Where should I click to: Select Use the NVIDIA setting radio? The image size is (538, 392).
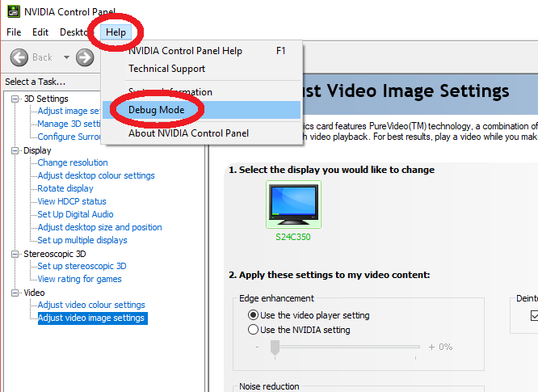pos(253,330)
